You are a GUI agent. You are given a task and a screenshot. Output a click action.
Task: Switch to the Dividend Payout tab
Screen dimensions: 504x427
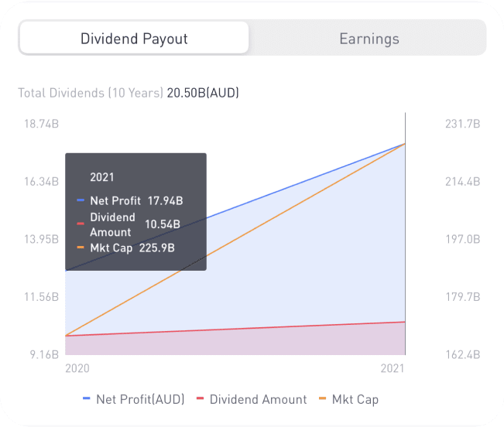click(x=134, y=38)
